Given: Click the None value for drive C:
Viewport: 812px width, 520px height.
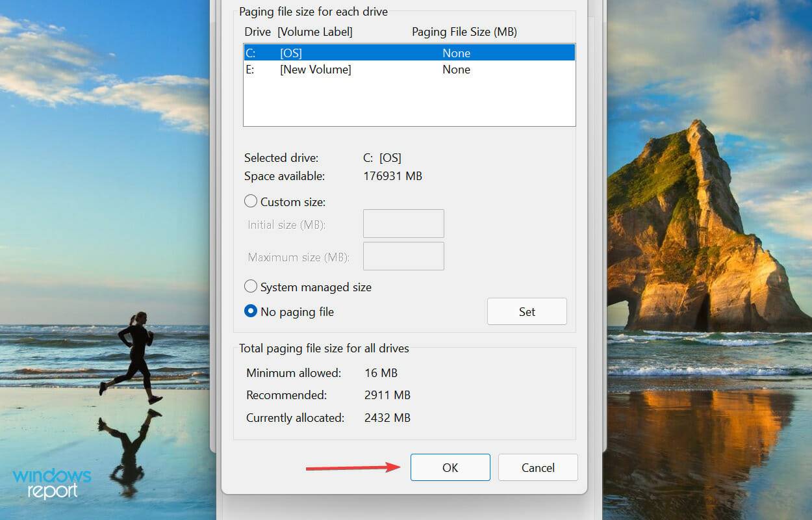Looking at the screenshot, I should (457, 53).
